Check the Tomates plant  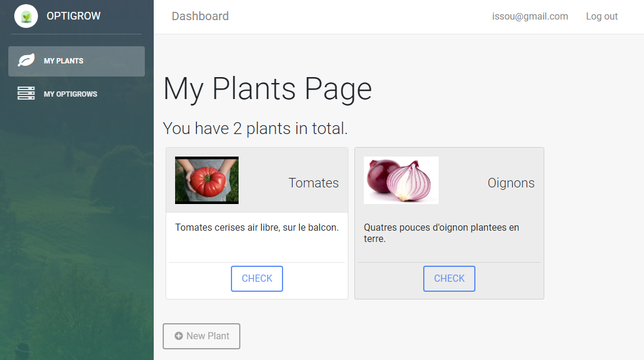pyautogui.click(x=256, y=278)
